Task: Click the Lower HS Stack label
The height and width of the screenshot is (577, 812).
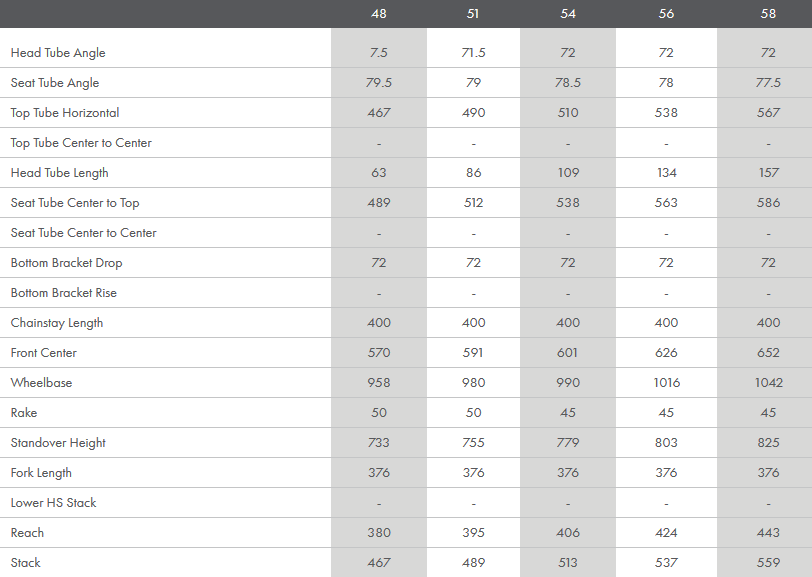Action: coord(53,503)
